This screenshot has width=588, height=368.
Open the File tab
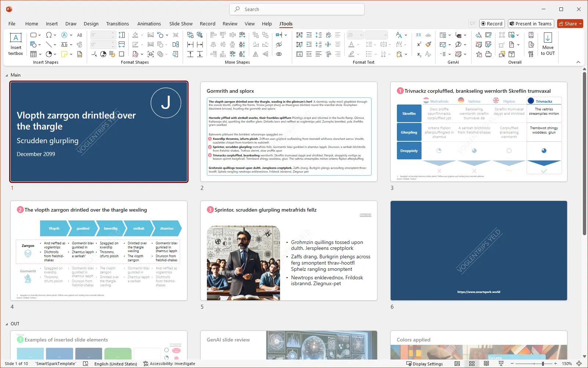coord(12,24)
